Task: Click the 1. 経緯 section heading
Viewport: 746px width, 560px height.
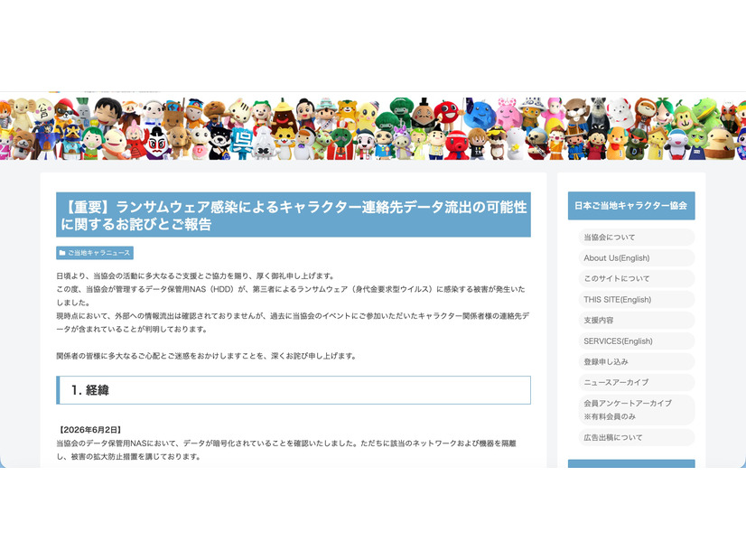Action: pyautogui.click(x=294, y=390)
